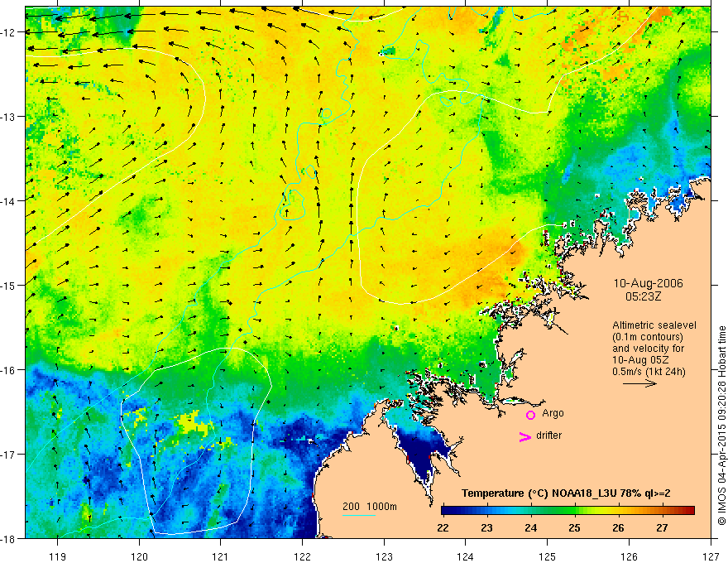Screen dimensions: 728x563
Task: Click the magenta Argo circle legend marker
Action: tap(530, 415)
